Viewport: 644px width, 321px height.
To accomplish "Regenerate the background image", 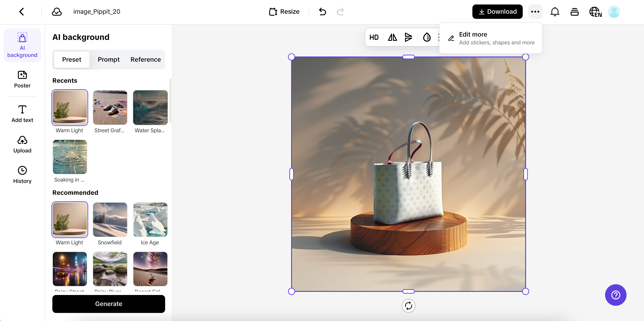I will pyautogui.click(x=409, y=306).
